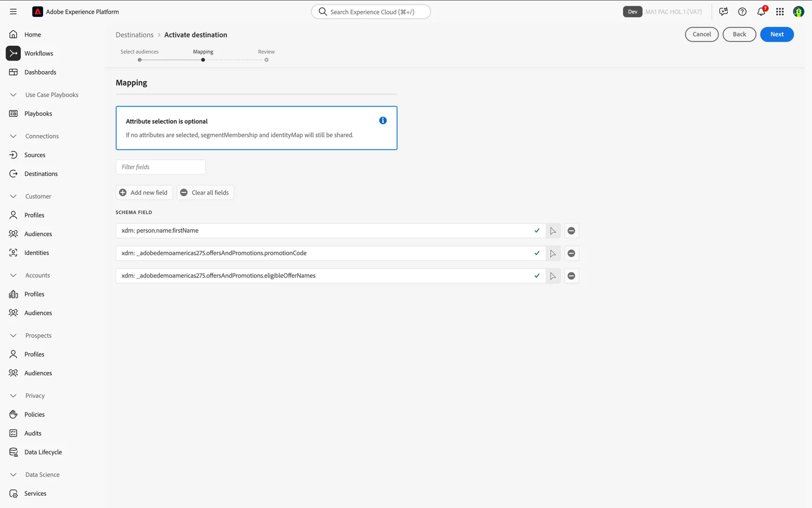This screenshot has height=508, width=812.
Task: Click the Next button
Action: point(777,34)
